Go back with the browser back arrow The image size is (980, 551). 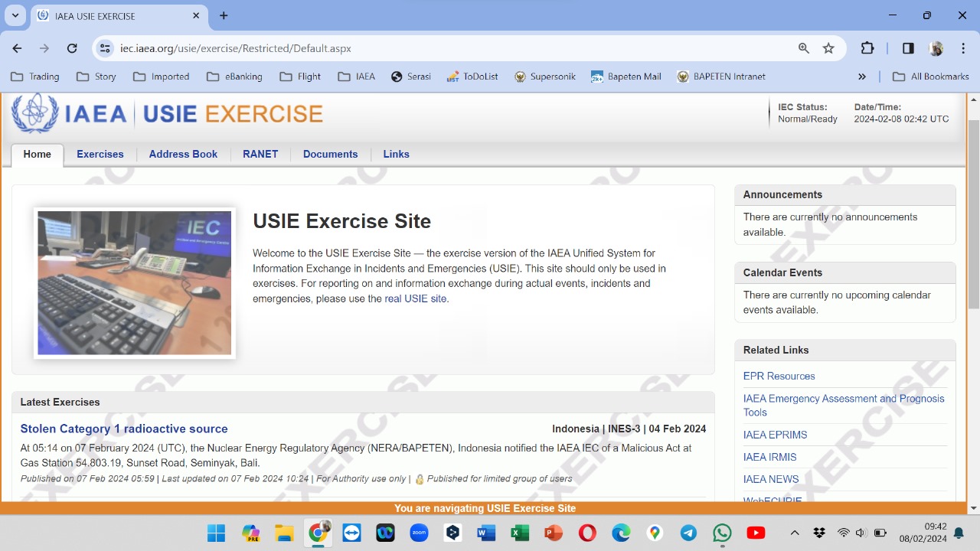pos(17,48)
